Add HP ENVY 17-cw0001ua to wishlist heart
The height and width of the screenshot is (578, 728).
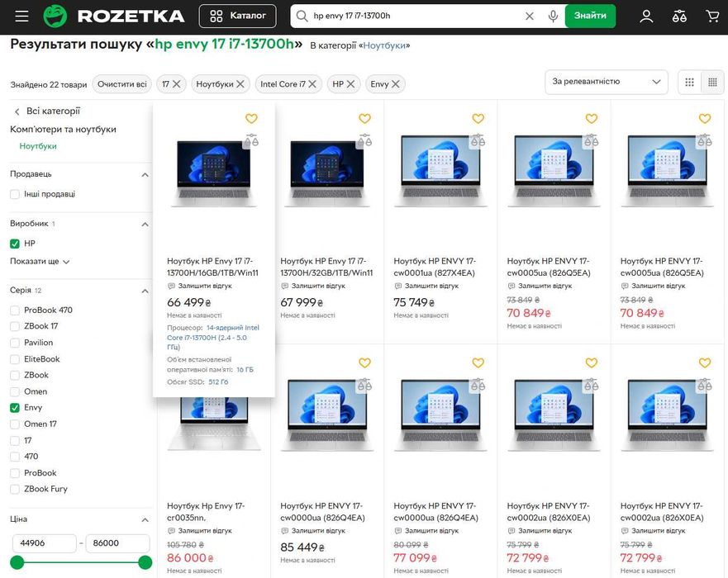click(478, 119)
